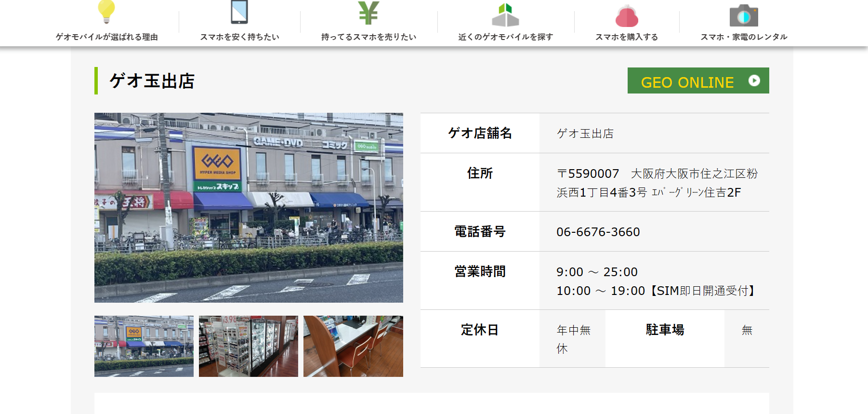Click the pink coin purse icon

coord(627,16)
